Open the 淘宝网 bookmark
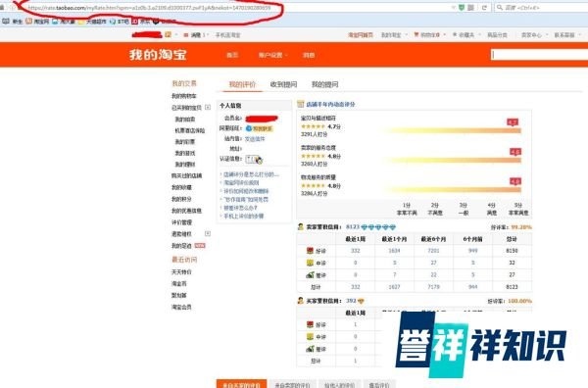This screenshot has width=588, height=388. [37, 22]
